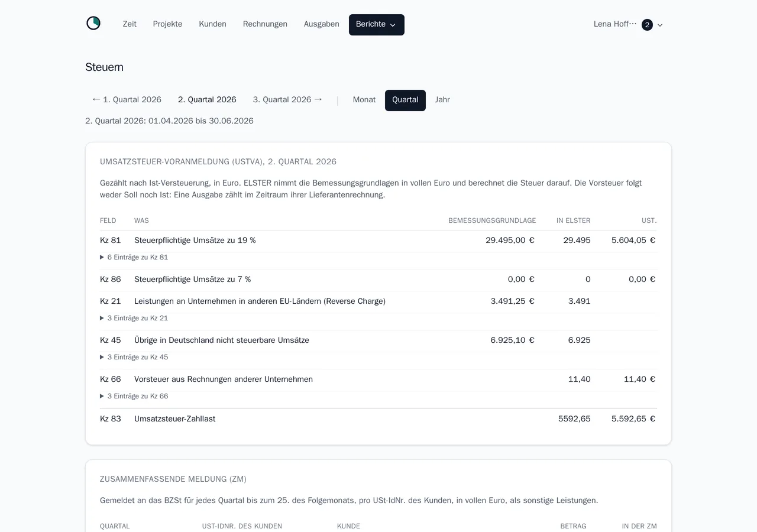Click the Steuern page heading

click(x=104, y=67)
